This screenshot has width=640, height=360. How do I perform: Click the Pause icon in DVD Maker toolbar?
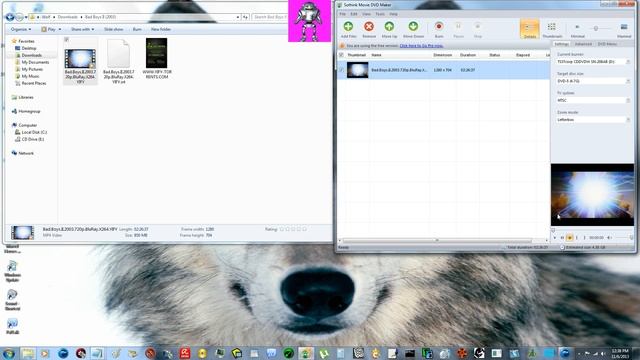458,27
